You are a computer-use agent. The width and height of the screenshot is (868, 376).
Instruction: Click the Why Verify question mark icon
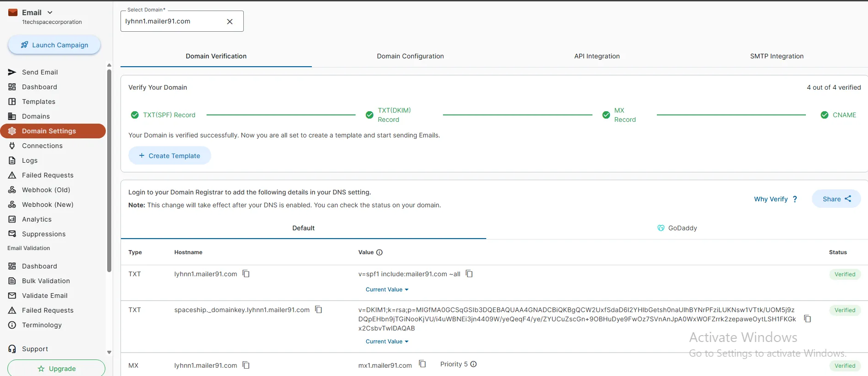coord(794,199)
